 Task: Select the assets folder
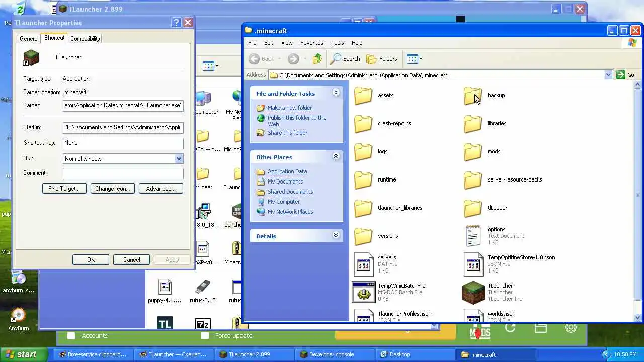pos(374,95)
